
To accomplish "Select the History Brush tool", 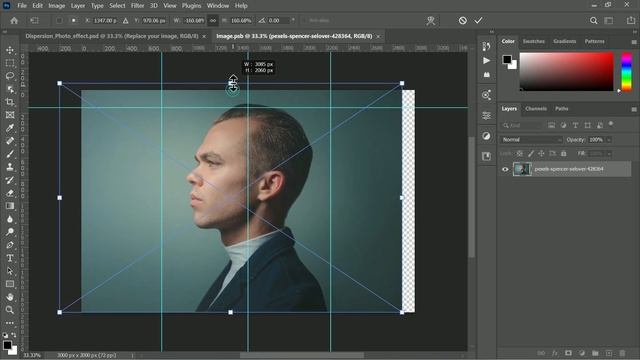I will [x=10, y=180].
